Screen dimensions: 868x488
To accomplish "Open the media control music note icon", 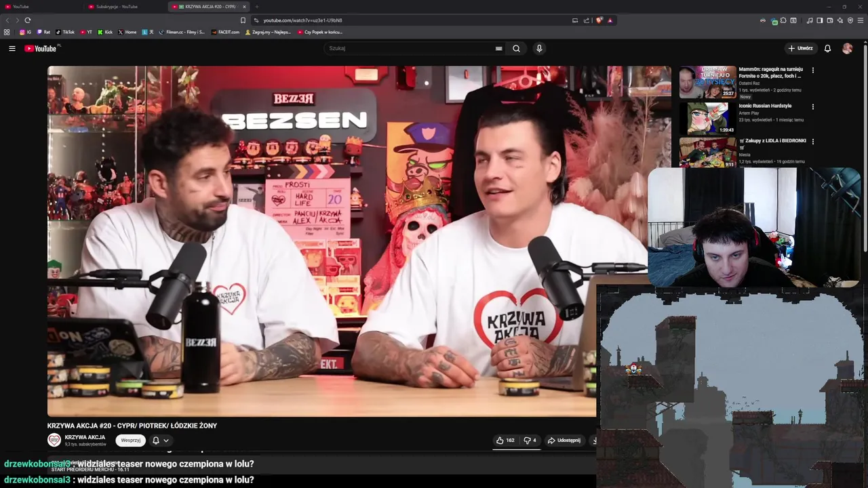I will pos(810,20).
